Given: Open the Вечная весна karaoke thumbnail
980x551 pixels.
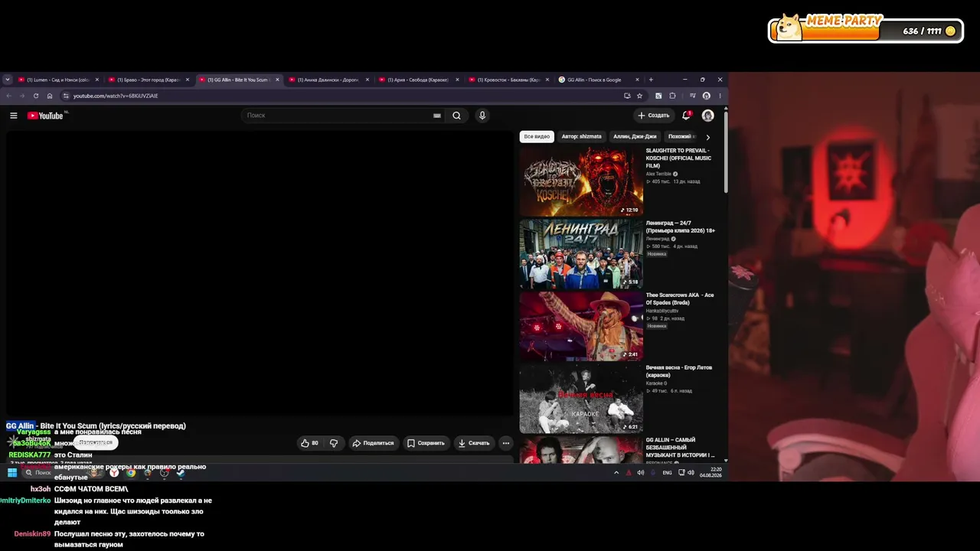Looking at the screenshot, I should coord(581,399).
